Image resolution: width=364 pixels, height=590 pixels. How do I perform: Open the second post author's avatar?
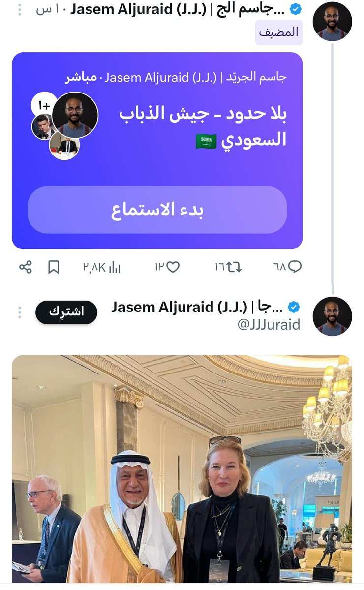[x=332, y=316]
